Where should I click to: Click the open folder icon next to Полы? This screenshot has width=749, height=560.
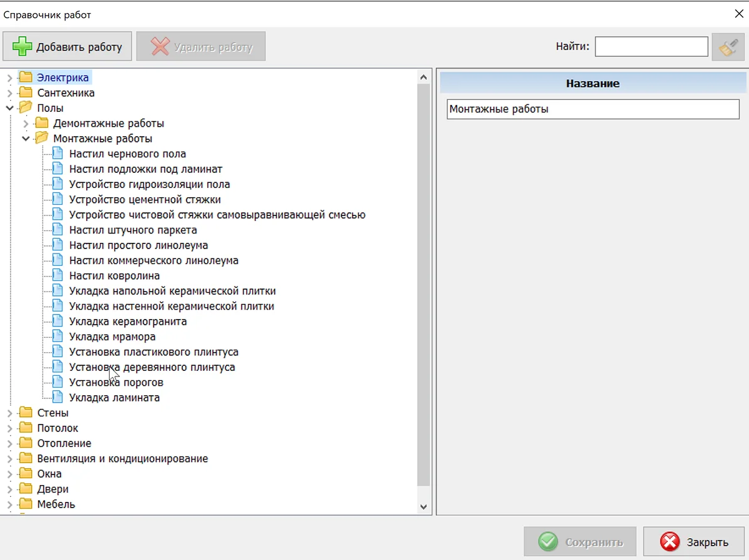26,107
